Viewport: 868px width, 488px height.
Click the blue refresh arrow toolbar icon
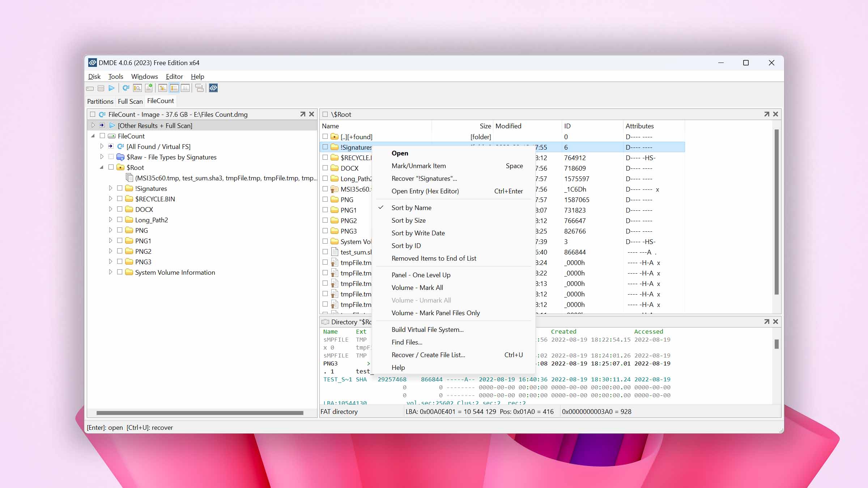click(126, 88)
